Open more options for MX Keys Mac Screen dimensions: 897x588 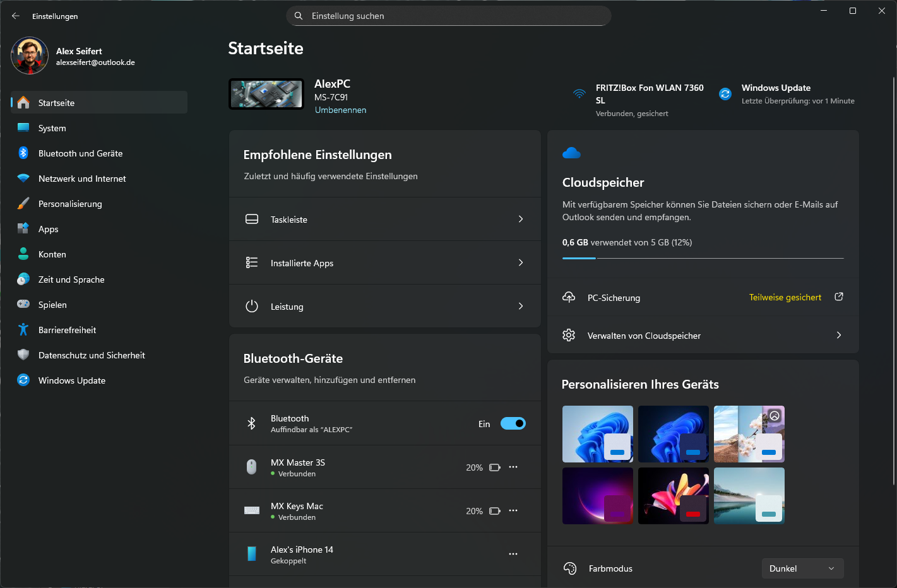[513, 511]
